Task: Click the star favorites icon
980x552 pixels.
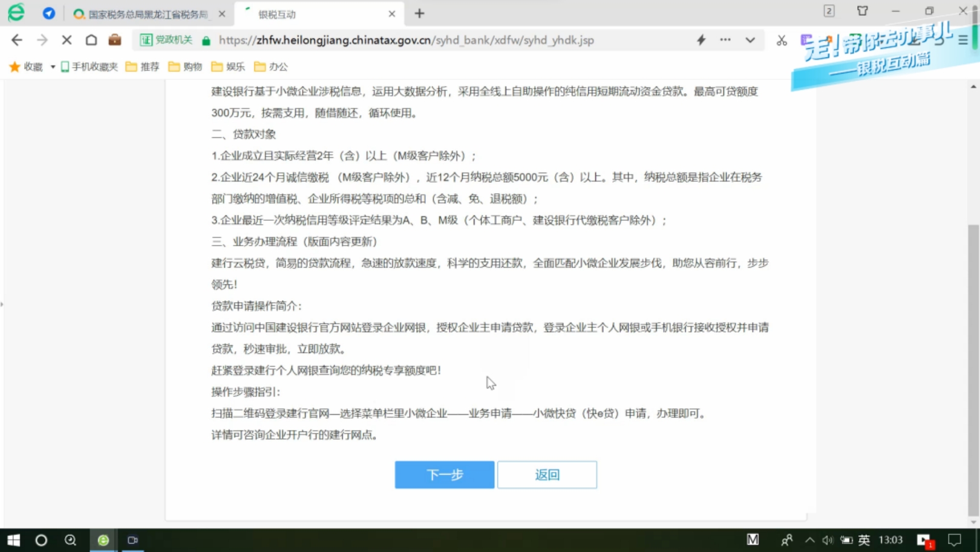Action: [x=15, y=67]
